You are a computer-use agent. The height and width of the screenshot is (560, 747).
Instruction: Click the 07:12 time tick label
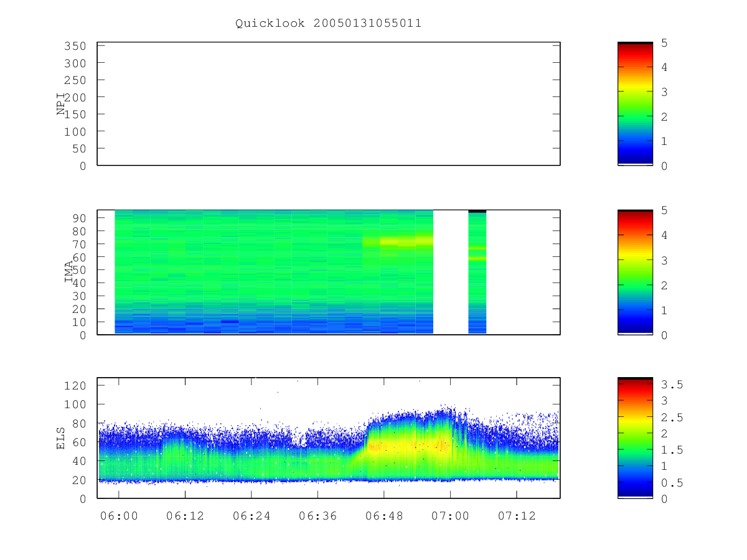[517, 516]
